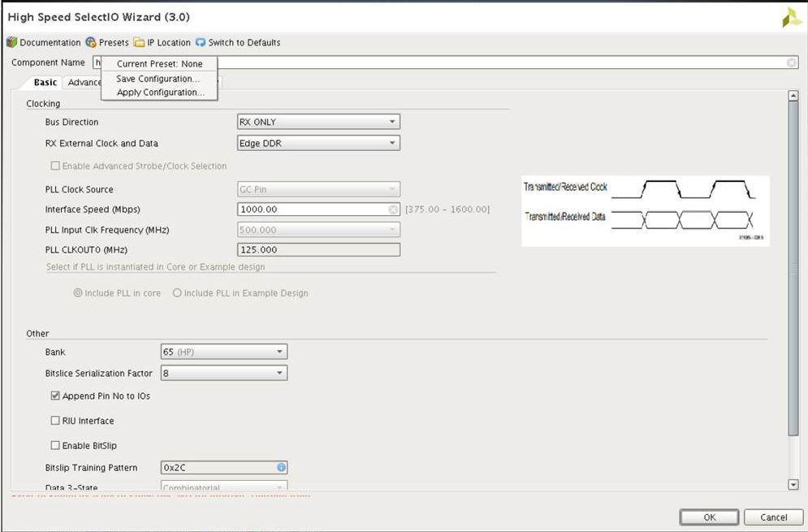
Task: Switch to the Basic tab
Action: click(x=45, y=82)
